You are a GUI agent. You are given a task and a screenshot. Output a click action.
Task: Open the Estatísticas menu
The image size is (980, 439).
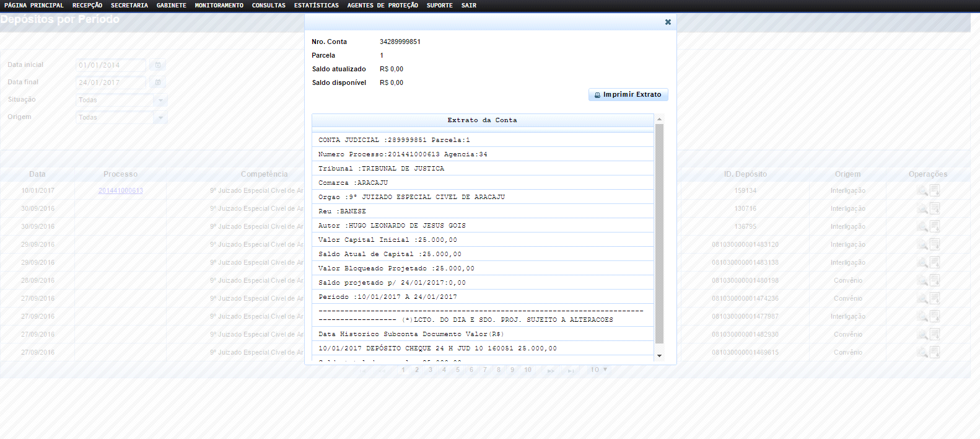pyautogui.click(x=316, y=6)
